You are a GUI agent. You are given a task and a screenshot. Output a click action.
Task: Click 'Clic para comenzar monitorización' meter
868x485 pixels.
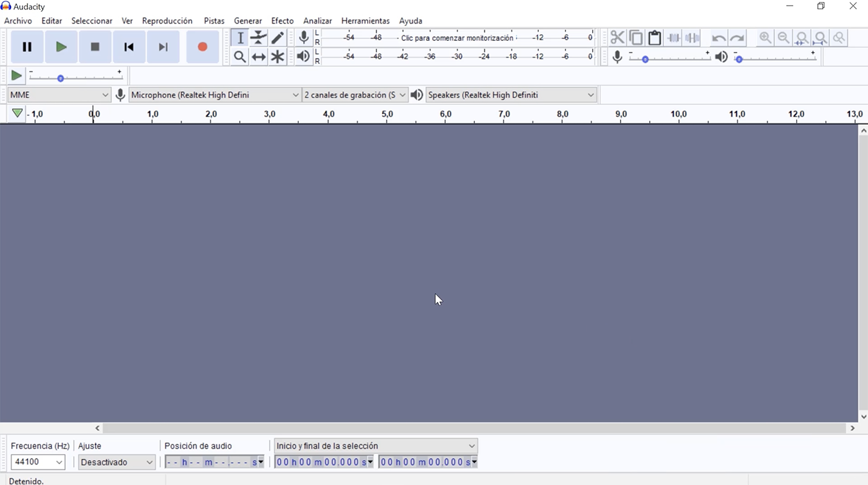click(457, 38)
